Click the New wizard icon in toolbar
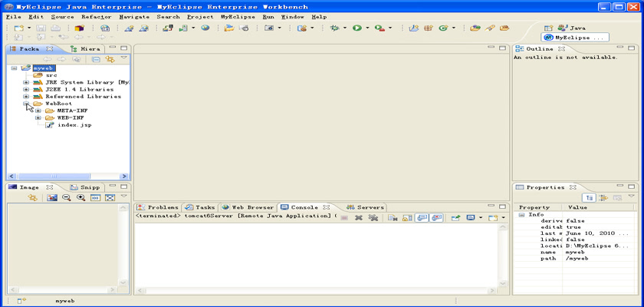644x307 pixels. (19, 28)
